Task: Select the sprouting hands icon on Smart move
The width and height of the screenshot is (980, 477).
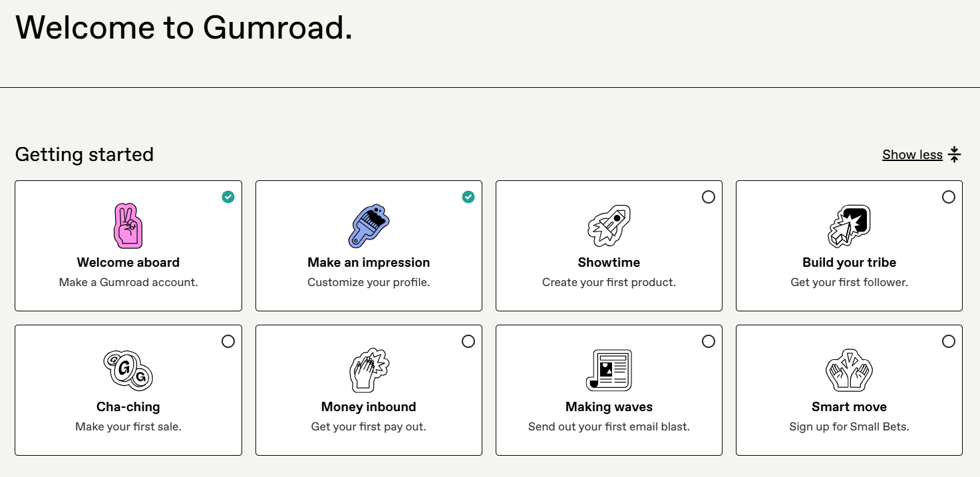Action: 849,369
